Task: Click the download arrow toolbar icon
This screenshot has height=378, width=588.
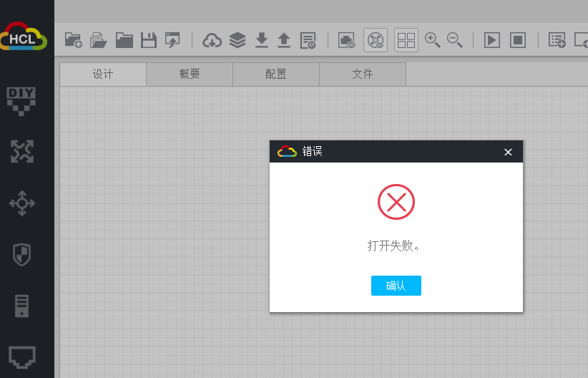Action: [x=261, y=40]
